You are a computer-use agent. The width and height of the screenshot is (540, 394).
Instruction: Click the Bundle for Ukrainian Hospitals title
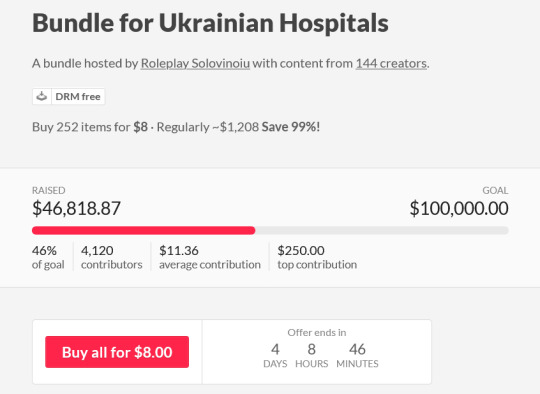(210, 23)
